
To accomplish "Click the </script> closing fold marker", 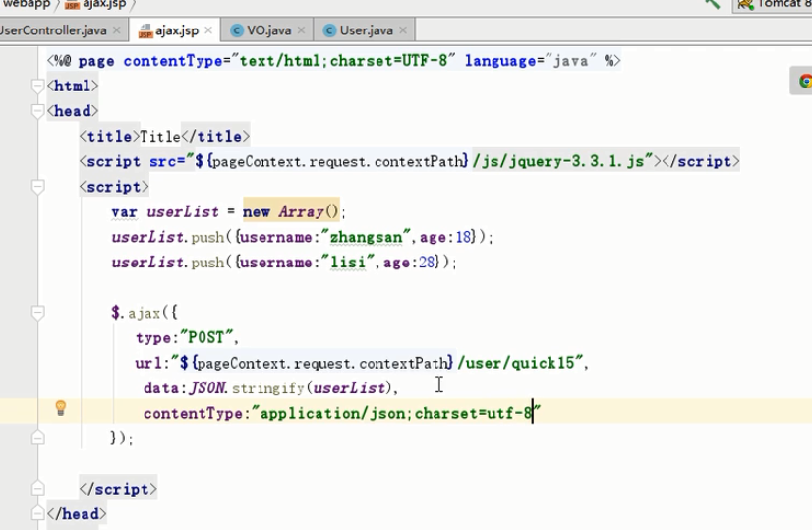I will [x=37, y=489].
